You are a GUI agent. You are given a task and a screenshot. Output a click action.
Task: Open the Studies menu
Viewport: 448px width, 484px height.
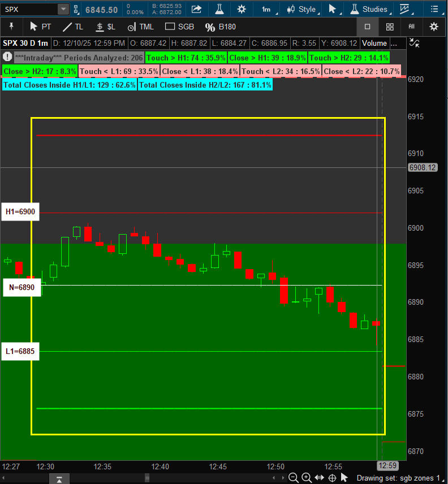tap(370, 10)
